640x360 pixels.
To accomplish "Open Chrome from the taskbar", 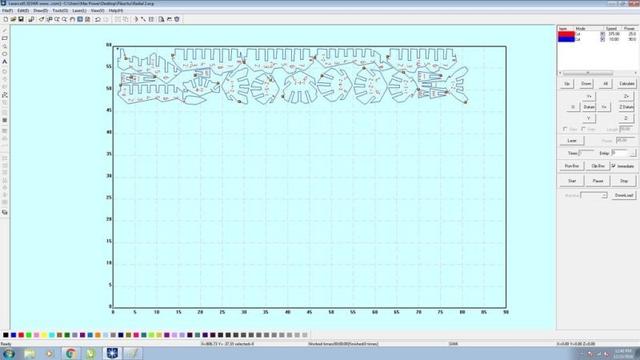I will click(71, 353).
